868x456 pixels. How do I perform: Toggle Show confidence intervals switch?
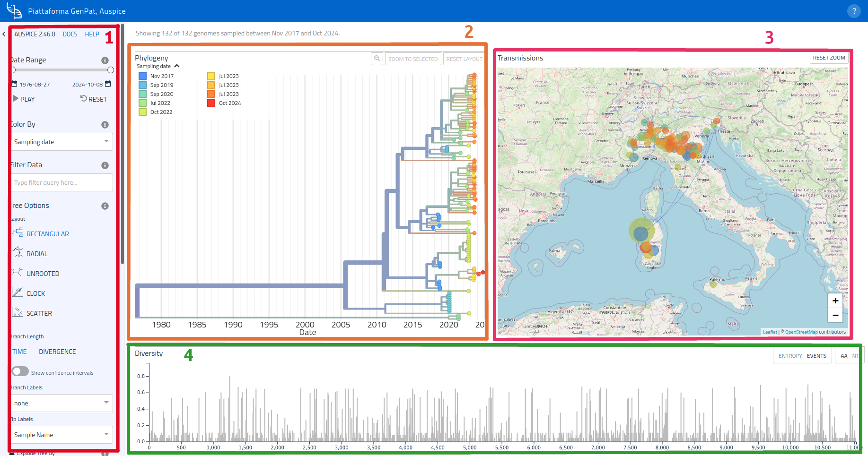pyautogui.click(x=20, y=371)
